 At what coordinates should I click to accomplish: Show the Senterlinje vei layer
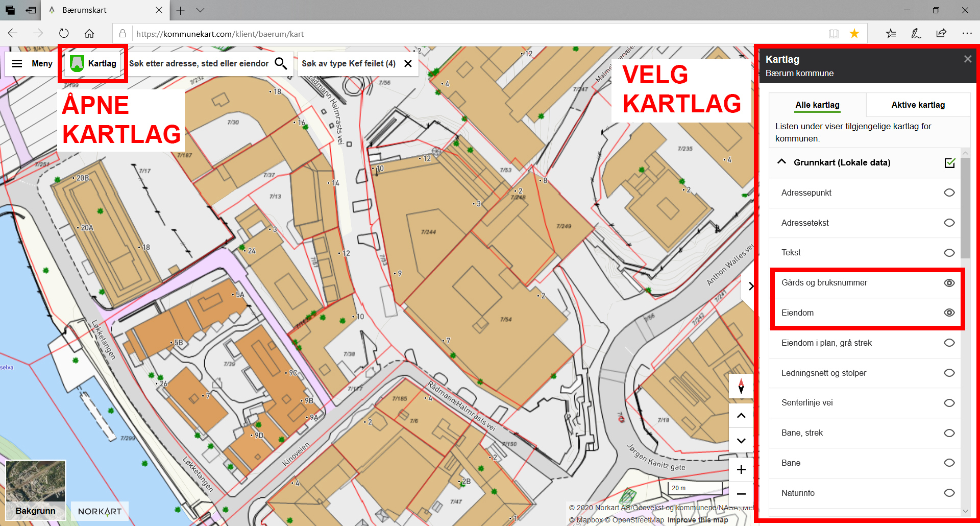[x=949, y=403]
